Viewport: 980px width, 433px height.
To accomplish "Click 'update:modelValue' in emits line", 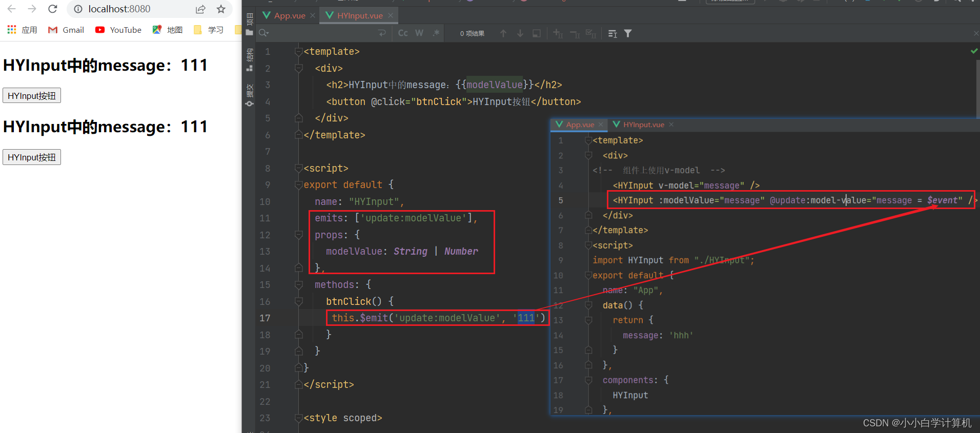I will 414,218.
